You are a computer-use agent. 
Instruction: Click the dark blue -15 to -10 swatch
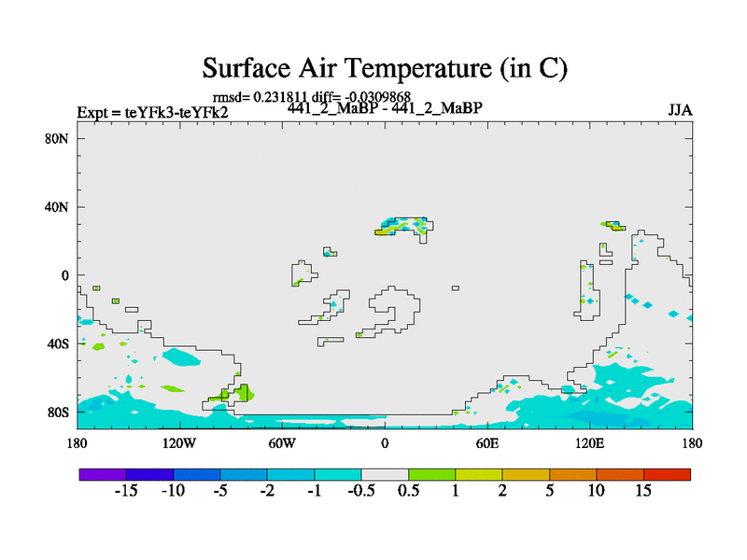[149, 474]
